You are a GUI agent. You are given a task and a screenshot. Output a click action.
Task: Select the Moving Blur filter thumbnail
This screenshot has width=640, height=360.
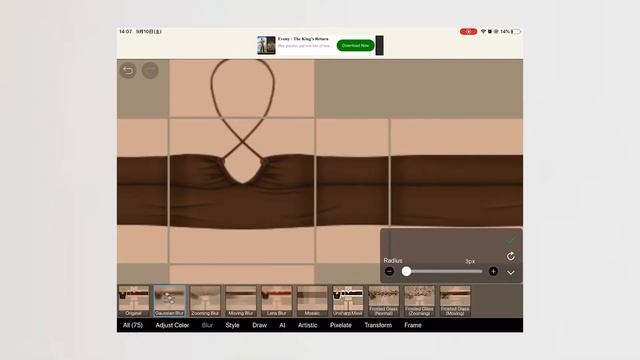[x=241, y=301]
